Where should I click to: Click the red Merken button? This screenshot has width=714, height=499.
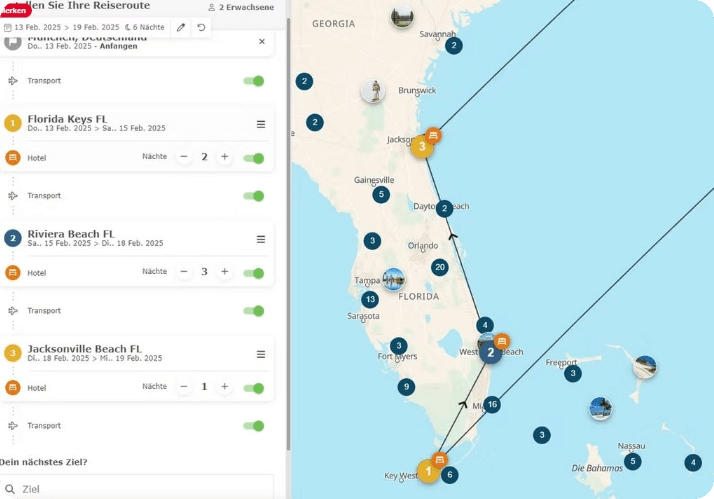click(x=13, y=9)
